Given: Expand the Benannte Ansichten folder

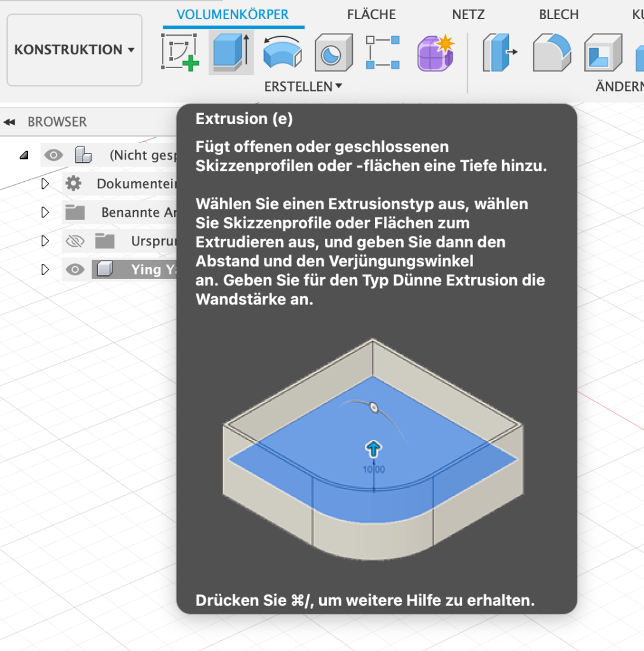Looking at the screenshot, I should click(45, 212).
